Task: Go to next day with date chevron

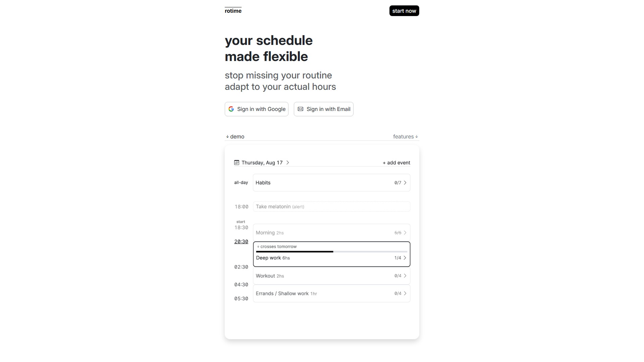Action: [x=288, y=163]
